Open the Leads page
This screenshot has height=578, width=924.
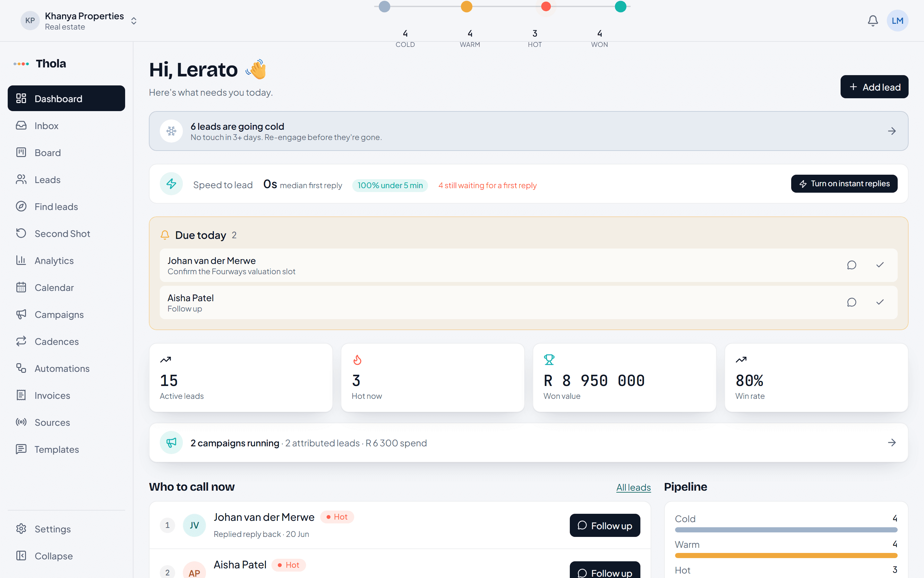[x=66, y=180]
